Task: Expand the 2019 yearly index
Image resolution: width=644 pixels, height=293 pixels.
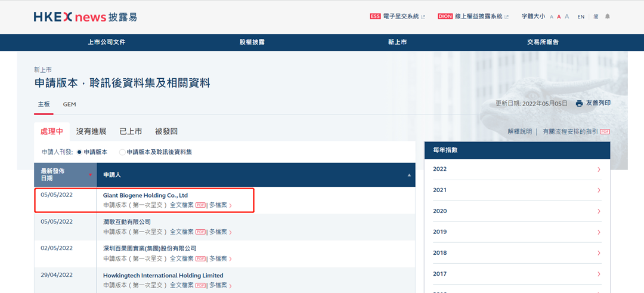Action: [x=517, y=232]
